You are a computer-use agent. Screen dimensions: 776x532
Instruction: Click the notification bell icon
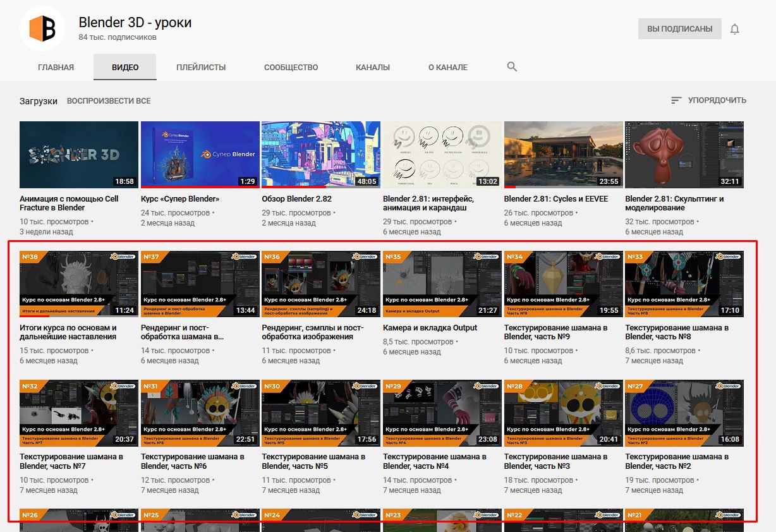pyautogui.click(x=734, y=29)
